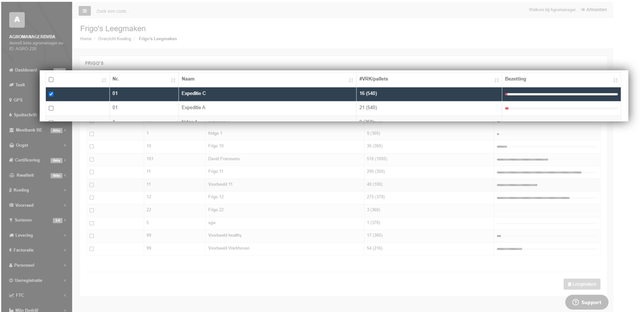Open the Sorteren sidebar menu item

[x=37, y=221]
